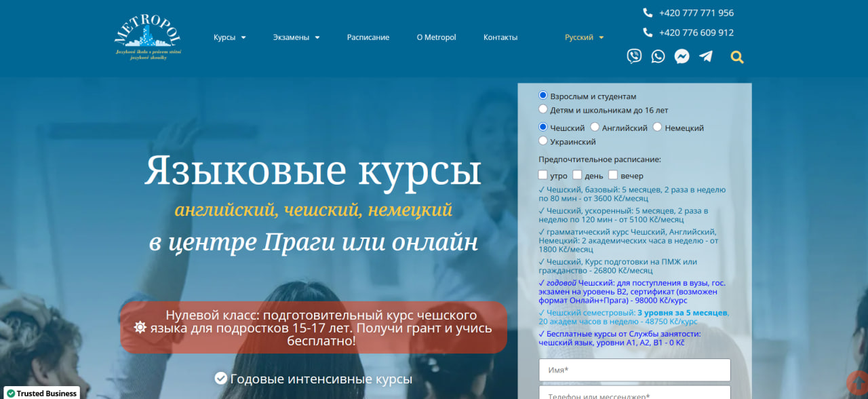This screenshot has height=399, width=868.
Task: Open the Контакты menu item
Action: [x=500, y=37]
